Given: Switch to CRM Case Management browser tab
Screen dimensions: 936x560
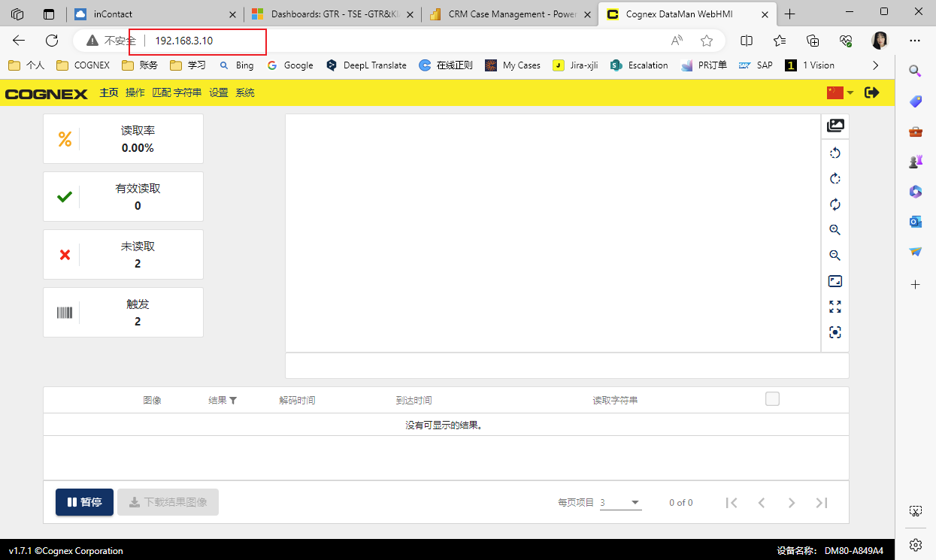Looking at the screenshot, I should tap(509, 14).
